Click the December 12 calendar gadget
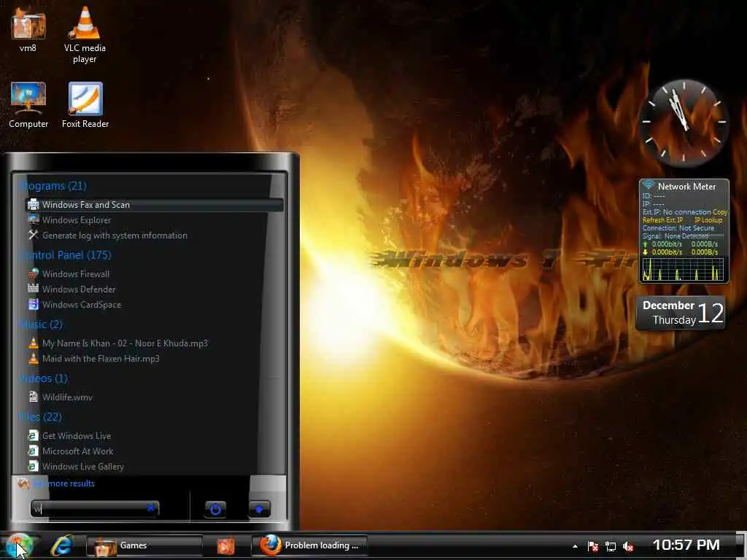Screen dimensions: 747x560 pyautogui.click(x=681, y=313)
